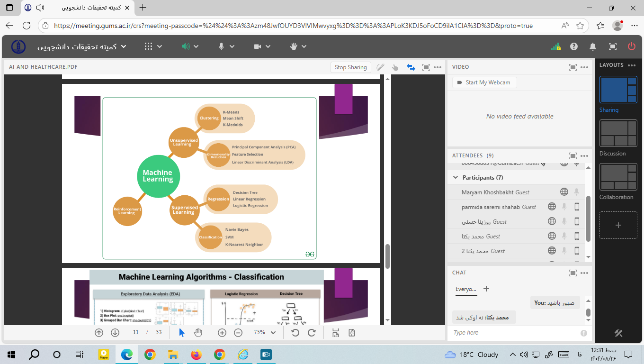Zoom in on the shared PDF
Image resolution: width=644 pixels, height=364 pixels.
222,333
